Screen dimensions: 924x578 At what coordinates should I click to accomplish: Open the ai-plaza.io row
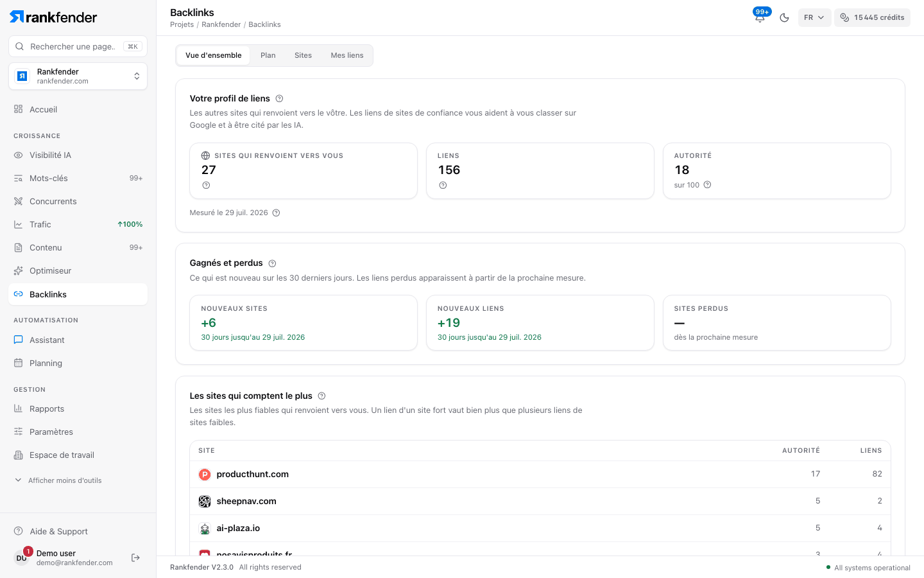point(540,528)
